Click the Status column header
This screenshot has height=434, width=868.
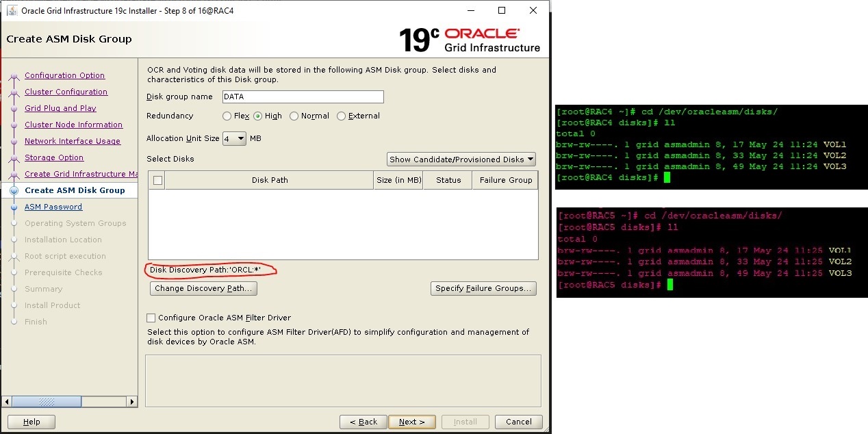(x=448, y=180)
